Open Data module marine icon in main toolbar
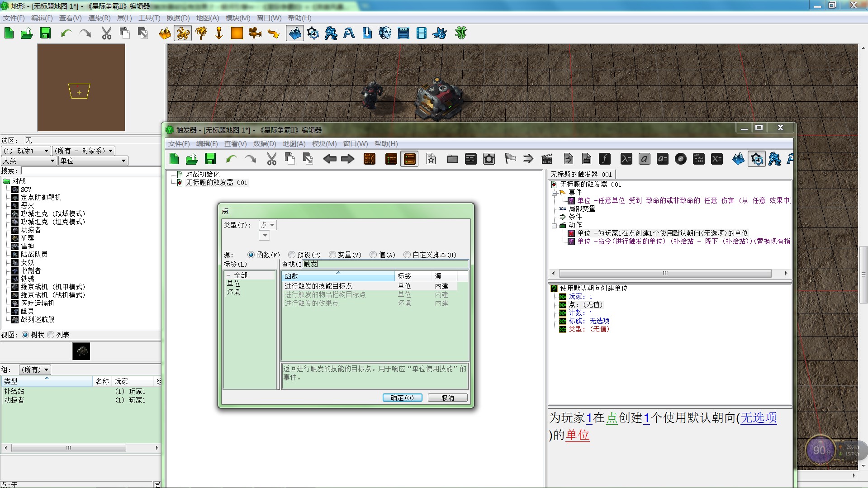The image size is (868, 488). tap(331, 33)
